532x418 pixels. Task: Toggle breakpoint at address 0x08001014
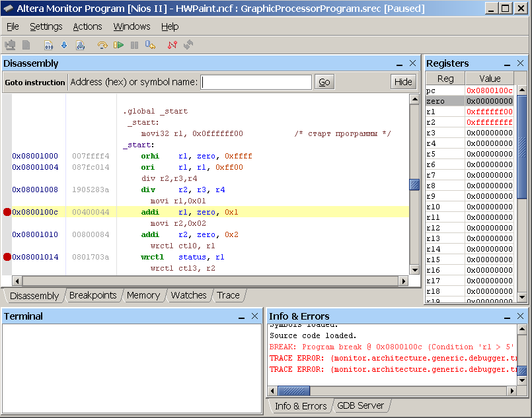7,257
